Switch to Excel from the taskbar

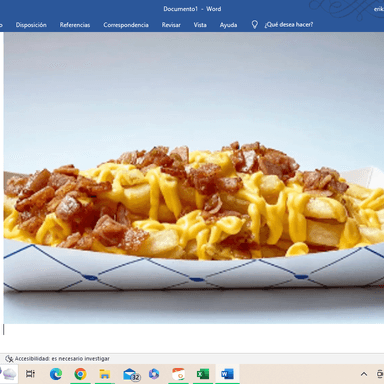pyautogui.click(x=203, y=374)
